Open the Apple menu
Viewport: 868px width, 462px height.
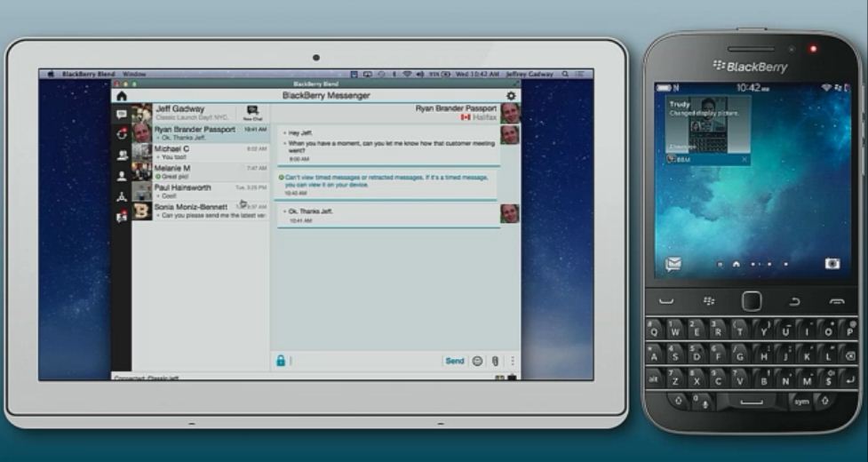(51, 74)
